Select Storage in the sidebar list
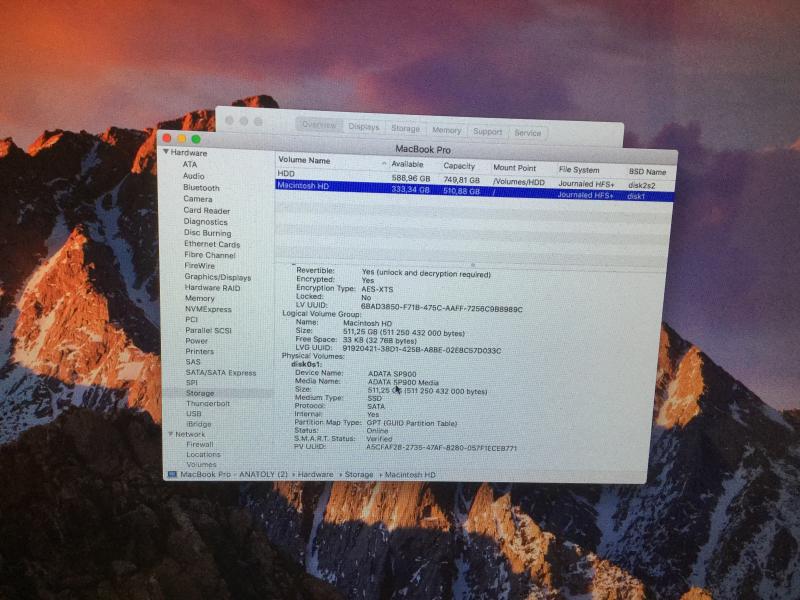 click(200, 393)
